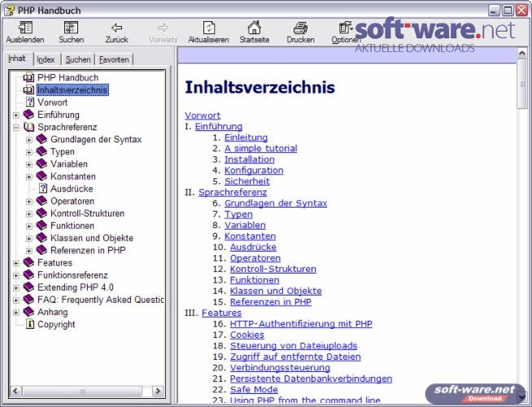
Task: Click the Einführung purple book icon
Action: [28, 115]
